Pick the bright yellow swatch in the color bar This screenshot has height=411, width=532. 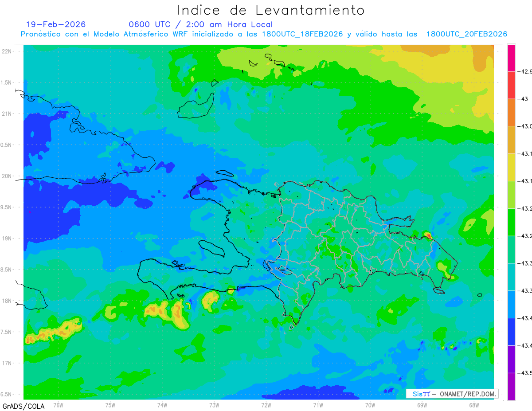coord(512,167)
